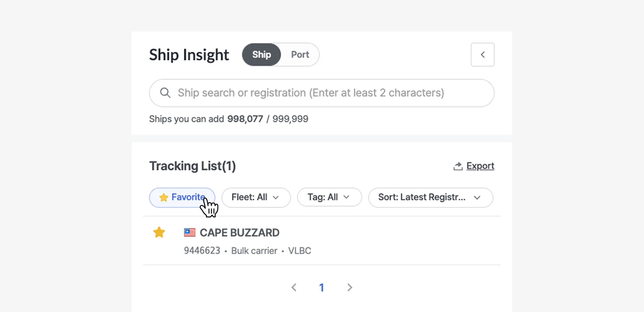Switch the toggle to Port view
644x312 pixels.
click(x=300, y=55)
